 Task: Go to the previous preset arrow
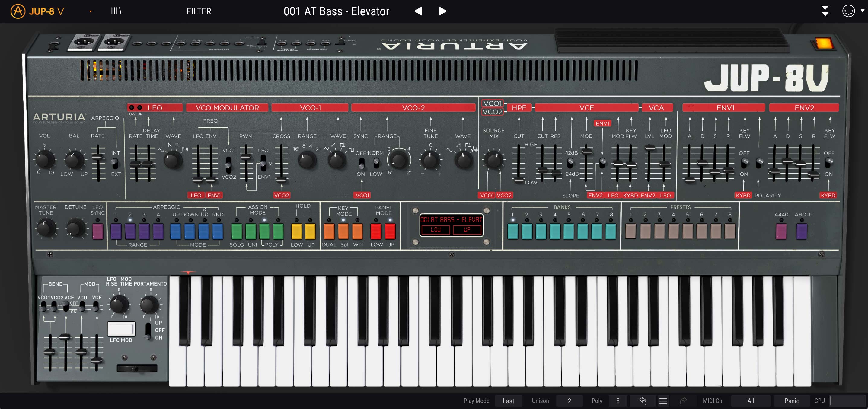pyautogui.click(x=418, y=11)
